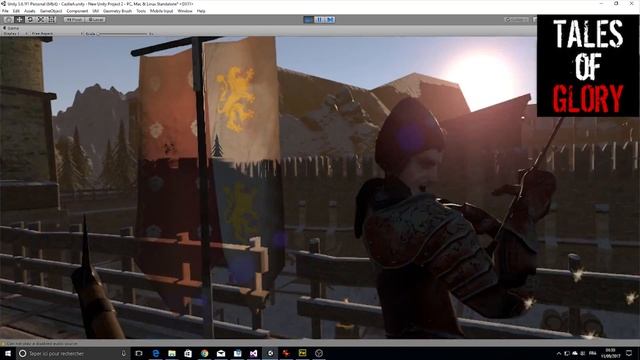The height and width of the screenshot is (360, 640).
Task: Open Microsoft Edge from taskbar
Action: (156, 353)
